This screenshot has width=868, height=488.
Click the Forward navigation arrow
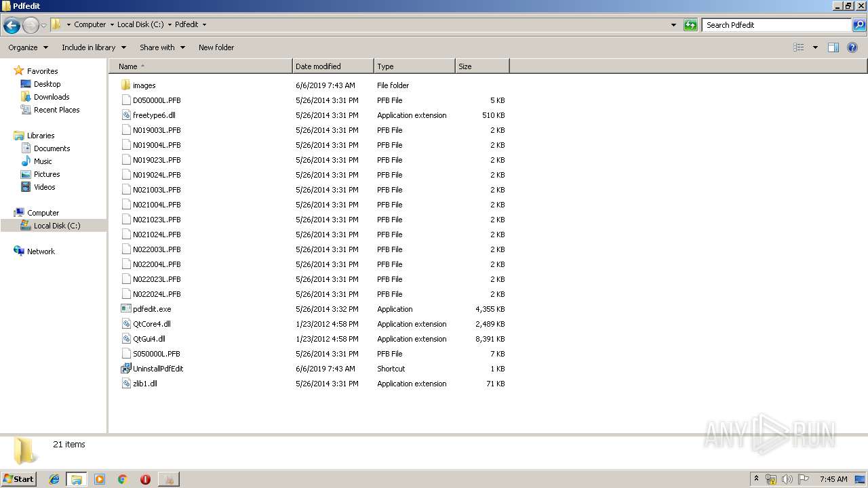(31, 25)
